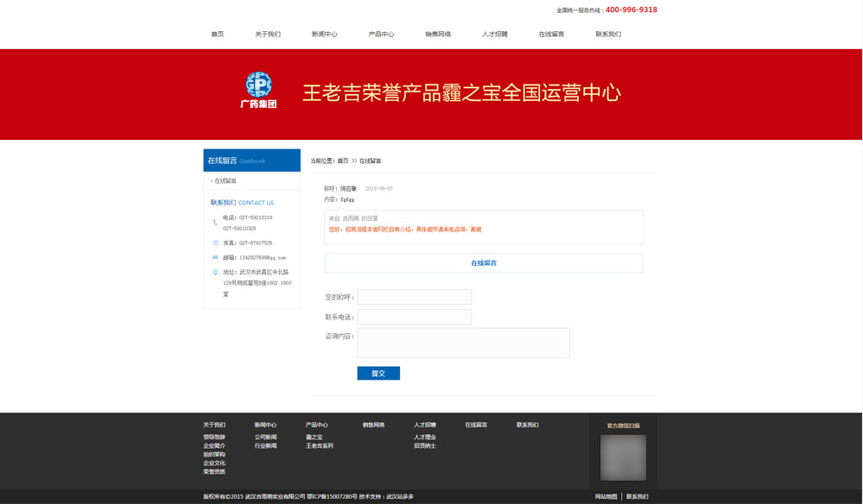Open 联系我们 in the top navigation
The width and height of the screenshot is (863, 504).
point(608,34)
